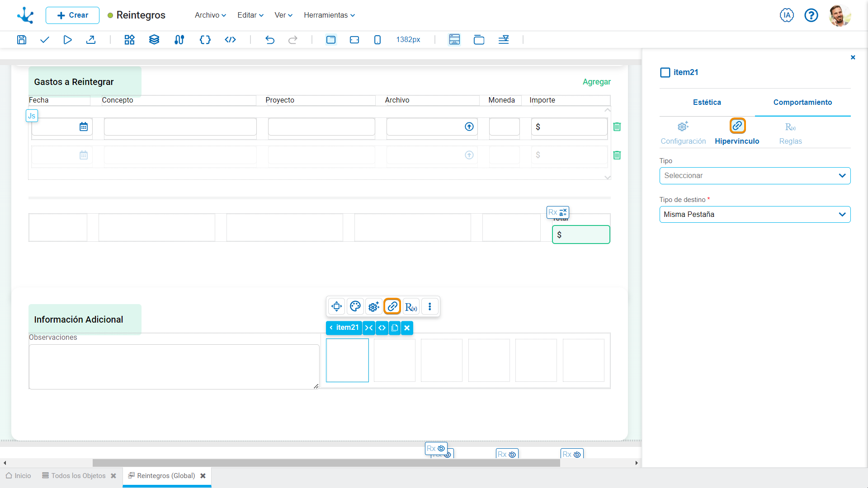This screenshot has width=868, height=488.
Task: Open the Herramientas menu
Action: coord(329,15)
